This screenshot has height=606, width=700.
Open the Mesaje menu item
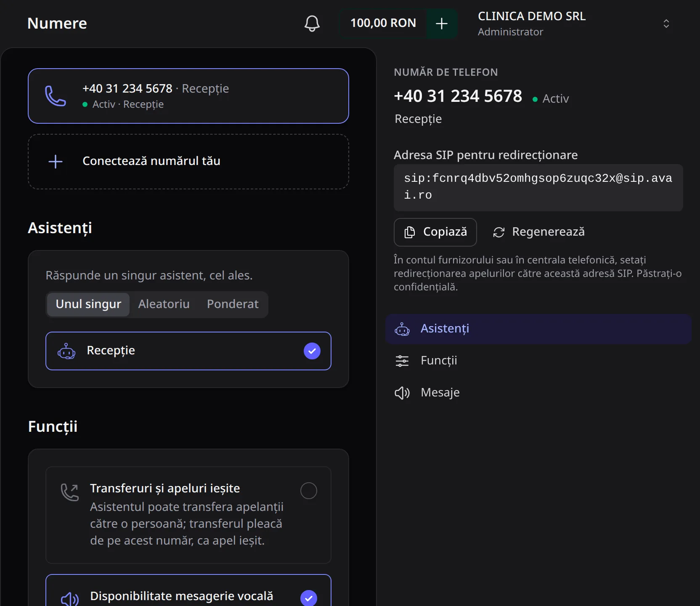538,393
